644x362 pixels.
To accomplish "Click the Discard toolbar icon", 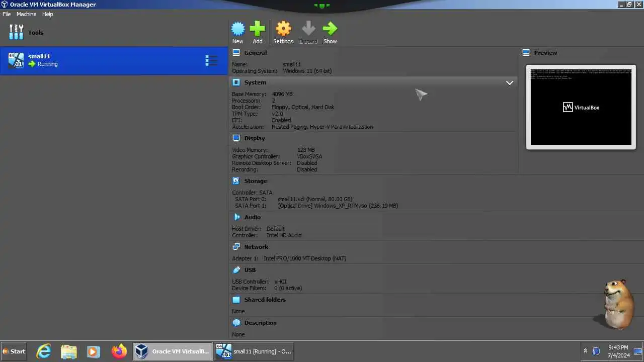I will pos(308,29).
